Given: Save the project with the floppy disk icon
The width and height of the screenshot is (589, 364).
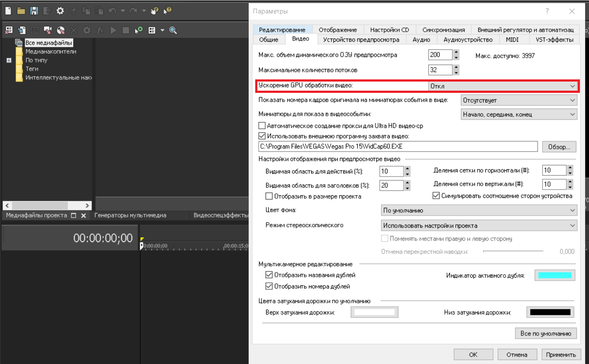Looking at the screenshot, I should click(34, 10).
